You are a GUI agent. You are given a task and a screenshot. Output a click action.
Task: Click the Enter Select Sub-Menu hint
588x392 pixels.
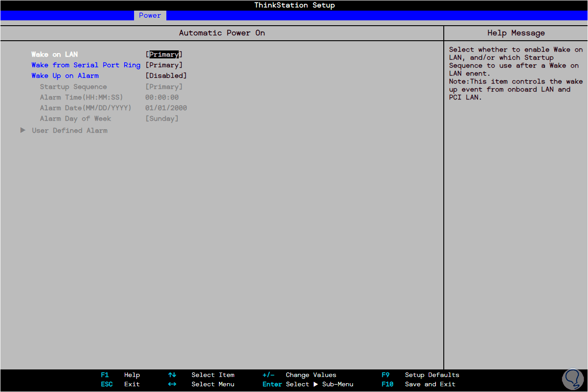pyautogui.click(x=308, y=384)
